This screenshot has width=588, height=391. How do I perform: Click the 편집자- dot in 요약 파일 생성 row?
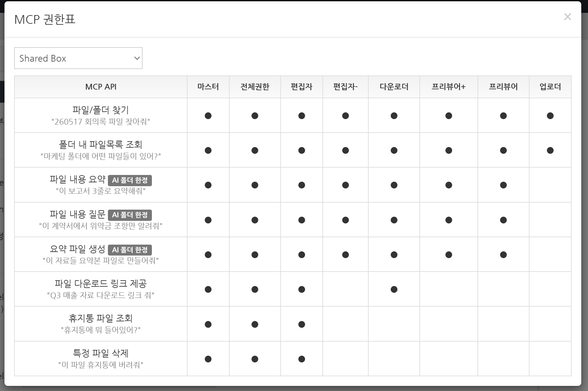(x=346, y=255)
